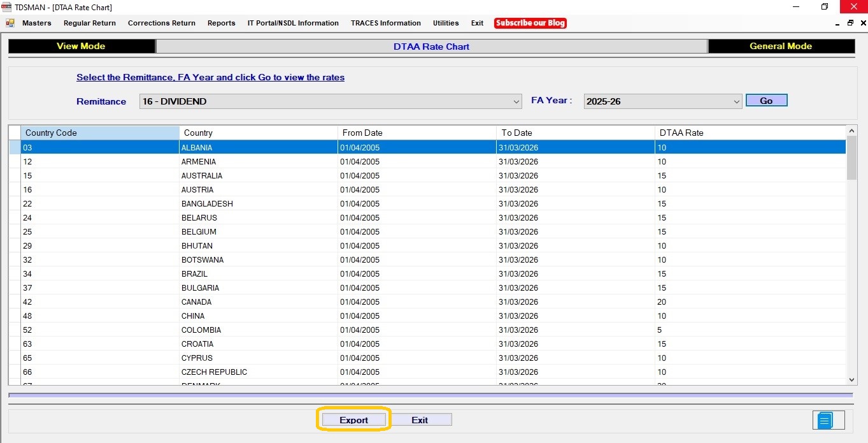The width and height of the screenshot is (868, 443).
Task: Click the Exit button beside Export
Action: (420, 420)
